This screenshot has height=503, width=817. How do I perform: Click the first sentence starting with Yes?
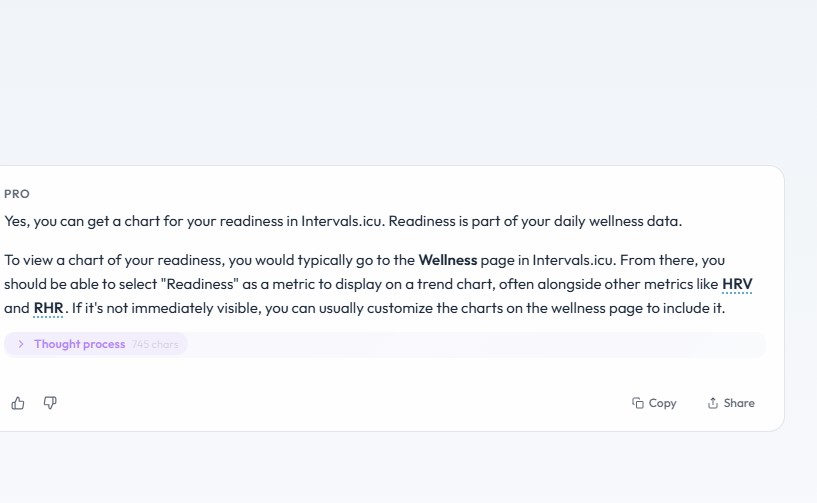(x=343, y=221)
